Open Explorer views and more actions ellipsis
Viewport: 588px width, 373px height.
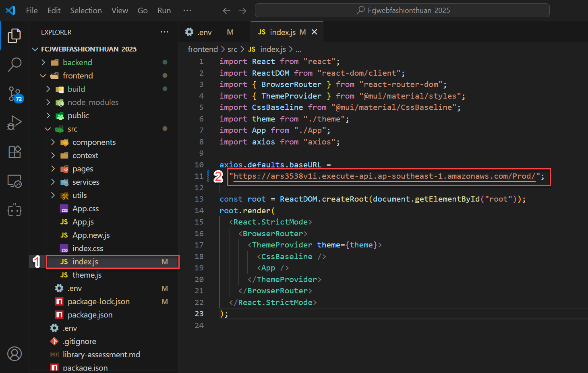click(164, 32)
